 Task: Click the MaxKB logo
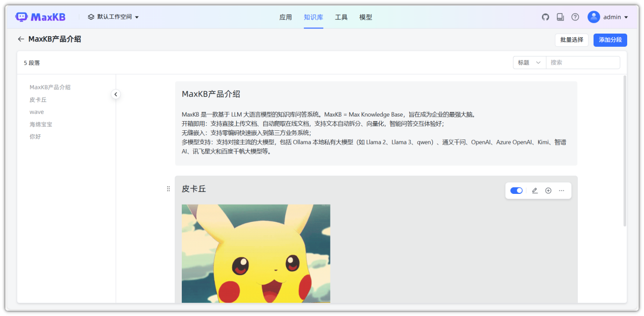[x=41, y=16]
